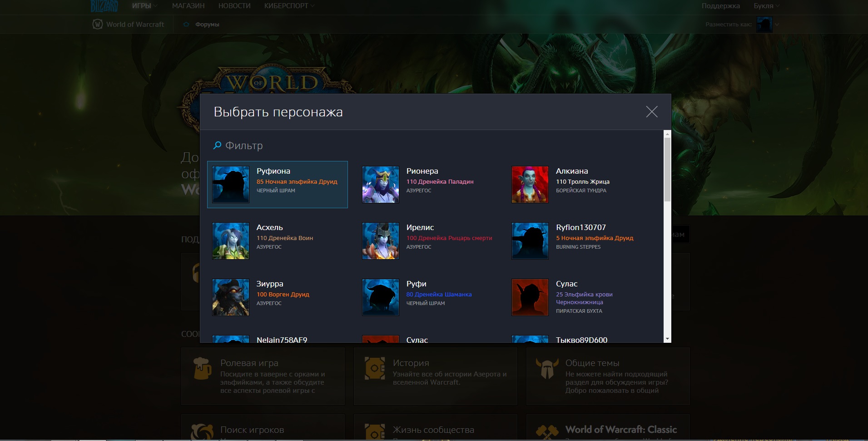Click the text 80 Дренейка Шаманка
868x441 pixels.
(x=439, y=294)
